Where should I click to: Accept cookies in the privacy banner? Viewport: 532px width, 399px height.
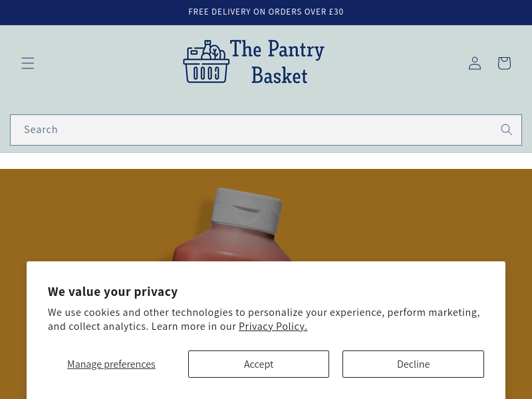tap(259, 364)
